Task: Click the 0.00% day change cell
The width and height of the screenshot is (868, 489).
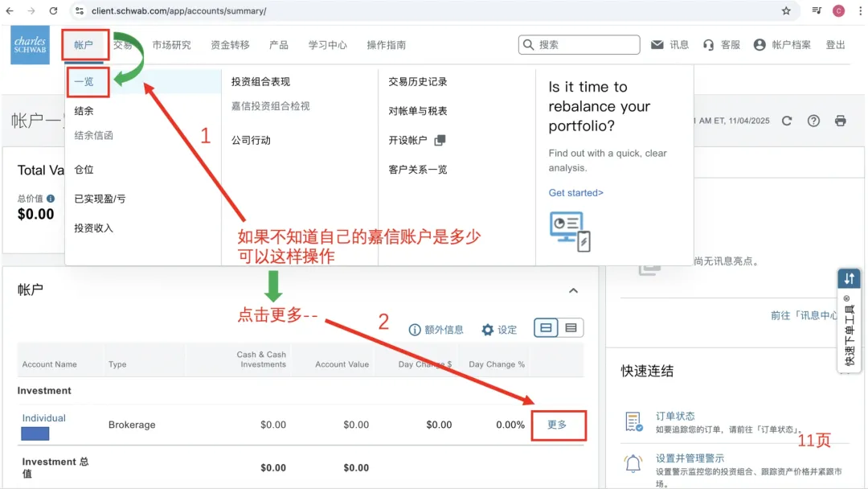Action: [510, 425]
